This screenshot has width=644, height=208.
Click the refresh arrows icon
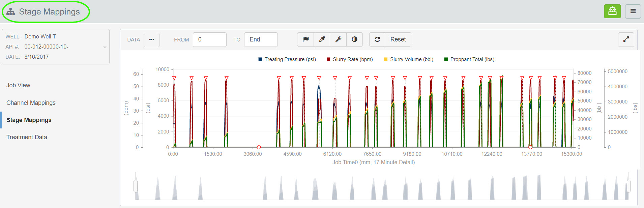[377, 39]
